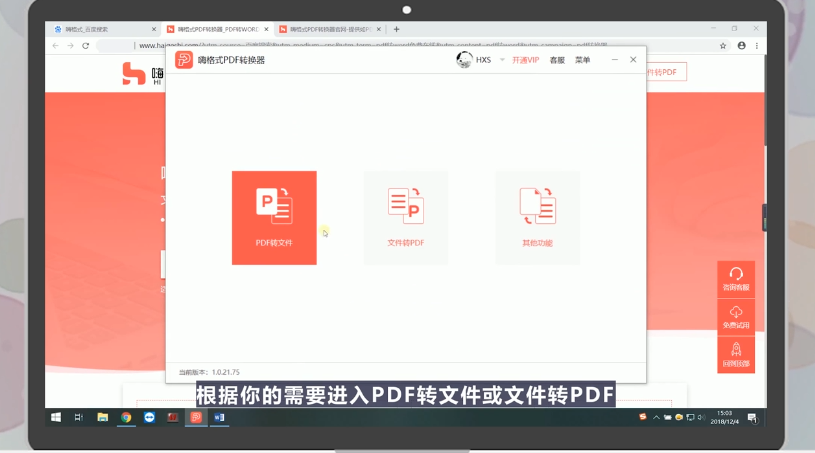Image resolution: width=815 pixels, height=453 pixels.
Task: Expand the HXS account dropdown arrow
Action: [502, 60]
